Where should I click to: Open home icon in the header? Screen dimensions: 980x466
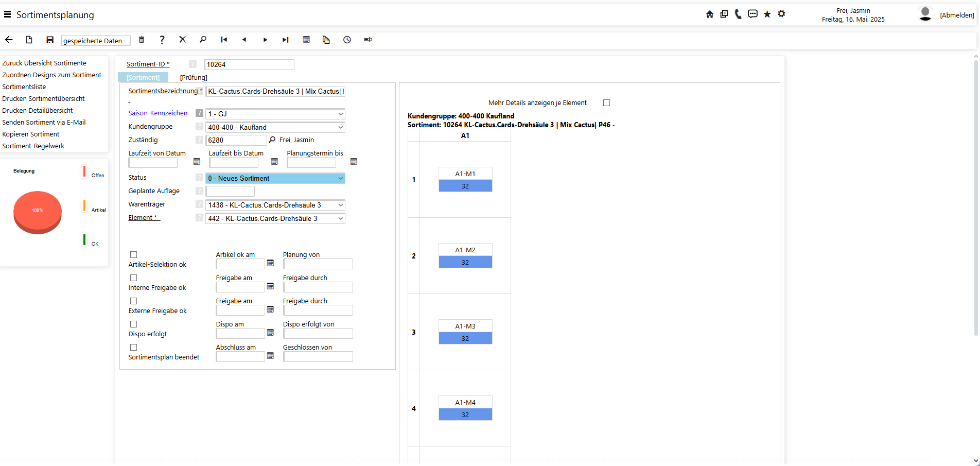pos(710,14)
